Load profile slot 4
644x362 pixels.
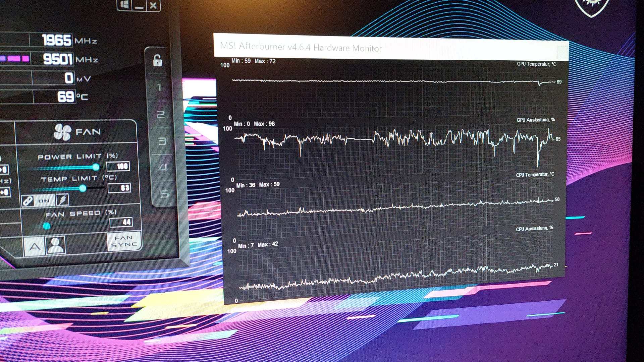point(163,167)
